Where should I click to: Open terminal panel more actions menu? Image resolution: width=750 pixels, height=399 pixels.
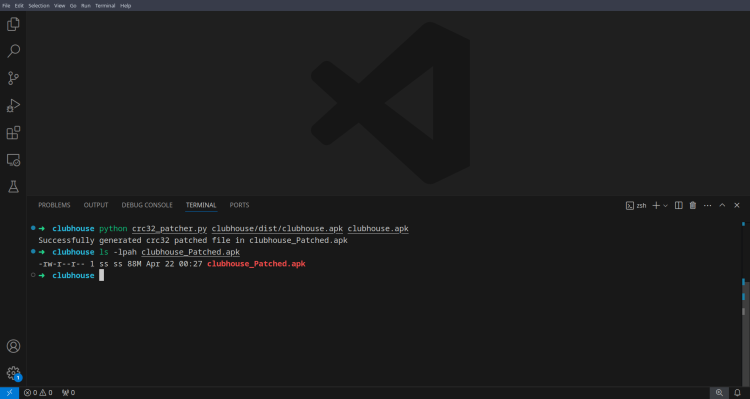(x=707, y=205)
